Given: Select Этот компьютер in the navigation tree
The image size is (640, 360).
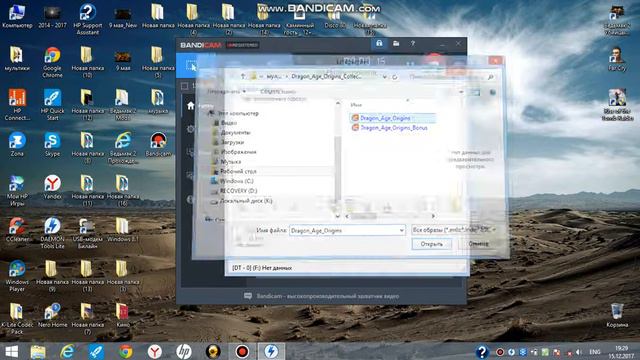Looking at the screenshot, I should 238,113.
